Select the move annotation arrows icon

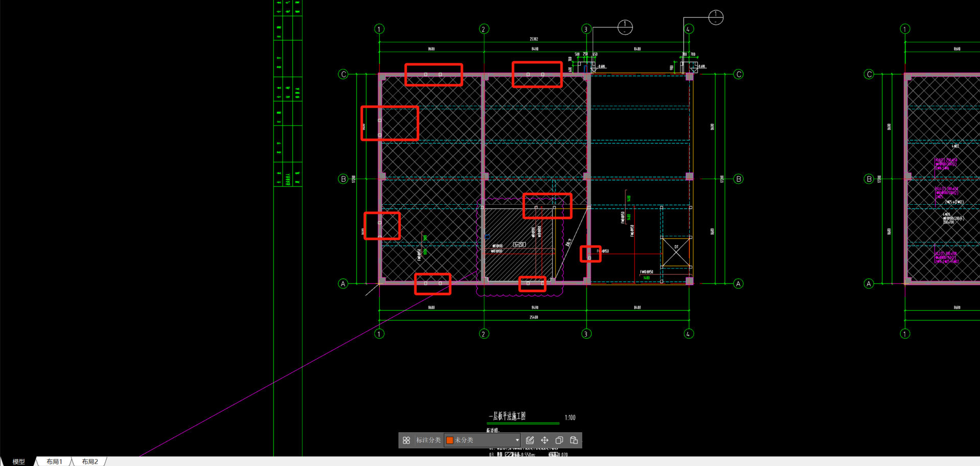click(545, 440)
